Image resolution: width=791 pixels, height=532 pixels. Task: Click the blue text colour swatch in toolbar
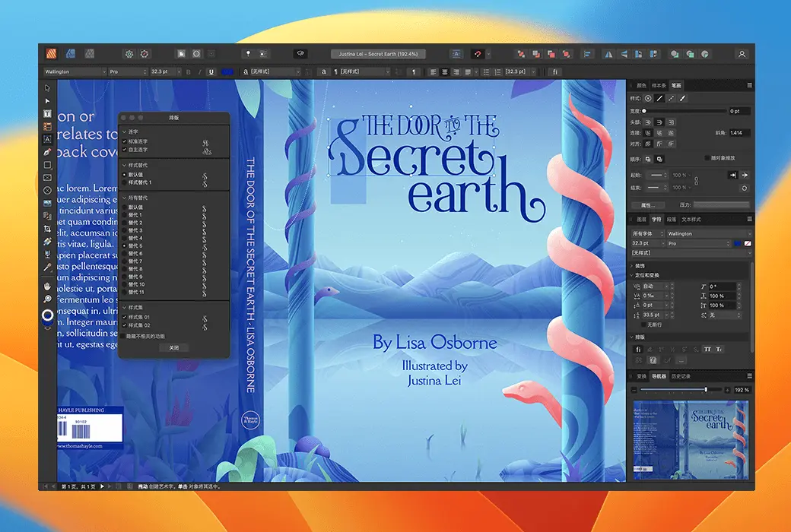[x=227, y=72]
